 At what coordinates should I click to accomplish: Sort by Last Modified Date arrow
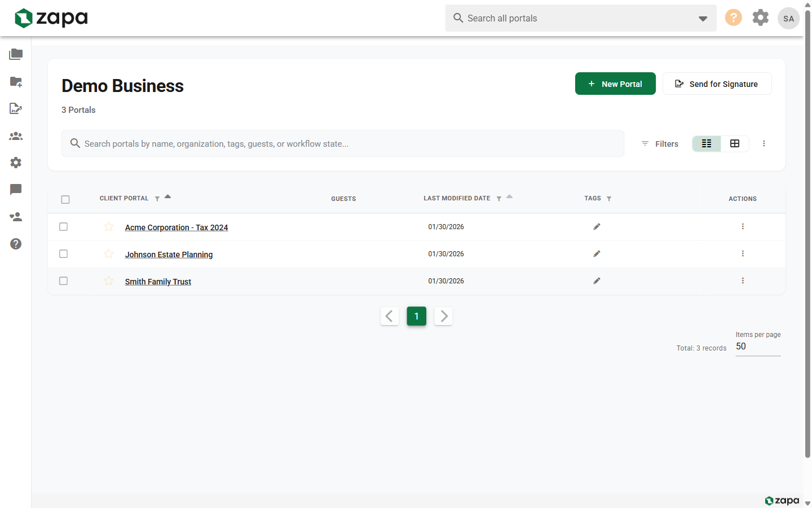tap(509, 196)
